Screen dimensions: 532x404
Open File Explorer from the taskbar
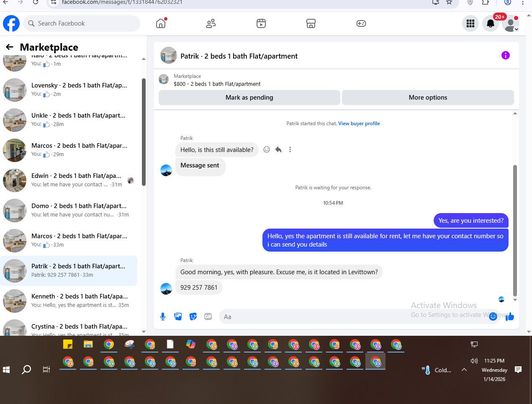click(x=88, y=344)
